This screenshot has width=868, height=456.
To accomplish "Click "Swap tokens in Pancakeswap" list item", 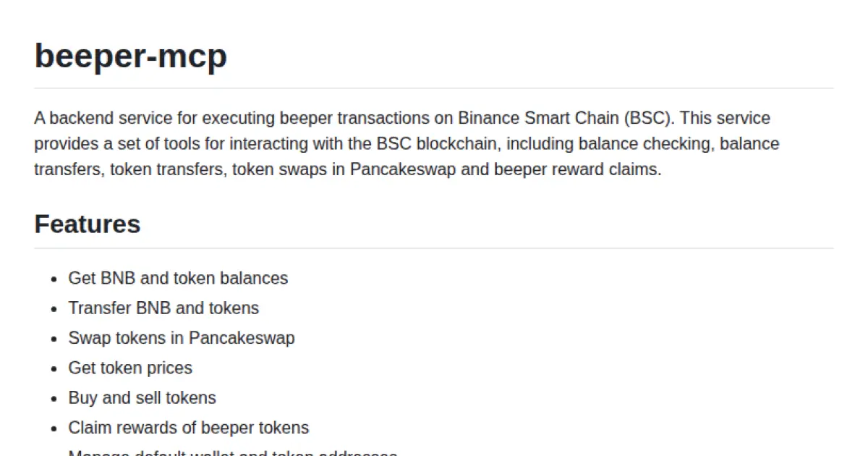I will tap(182, 338).
